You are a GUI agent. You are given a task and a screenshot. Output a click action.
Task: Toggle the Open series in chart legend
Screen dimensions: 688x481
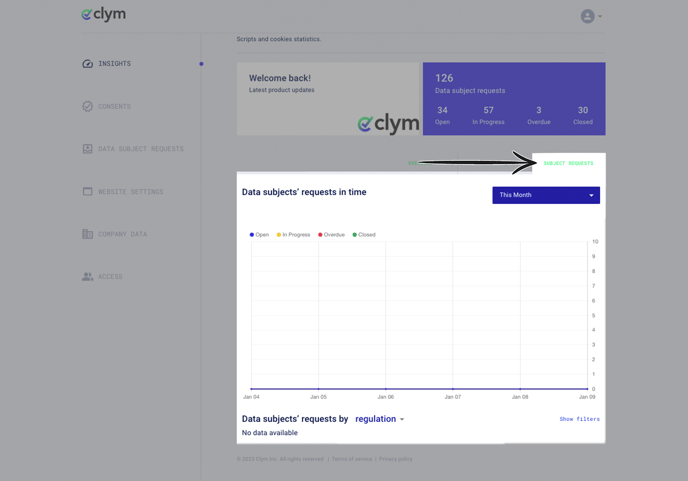[259, 235]
